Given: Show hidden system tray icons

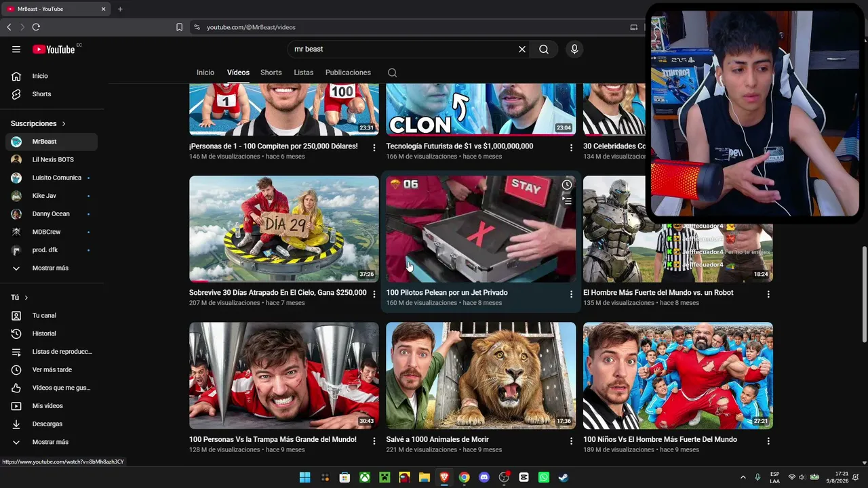Looking at the screenshot, I should [743, 477].
